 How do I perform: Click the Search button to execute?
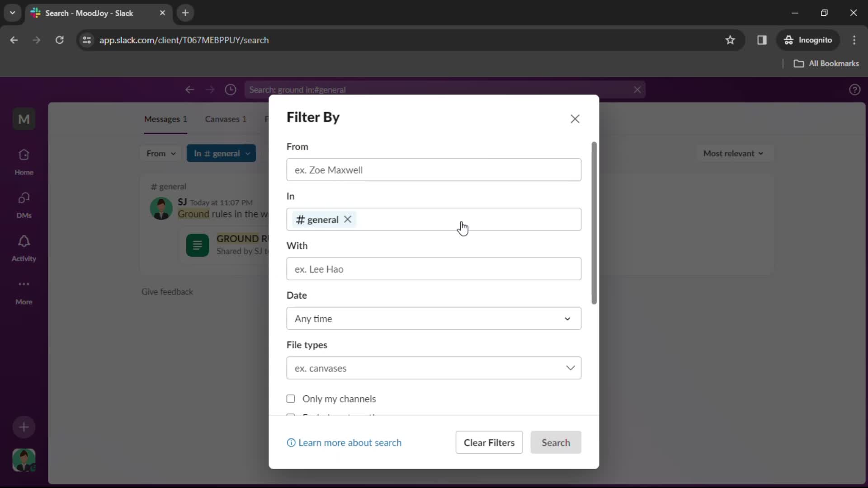pyautogui.click(x=556, y=442)
